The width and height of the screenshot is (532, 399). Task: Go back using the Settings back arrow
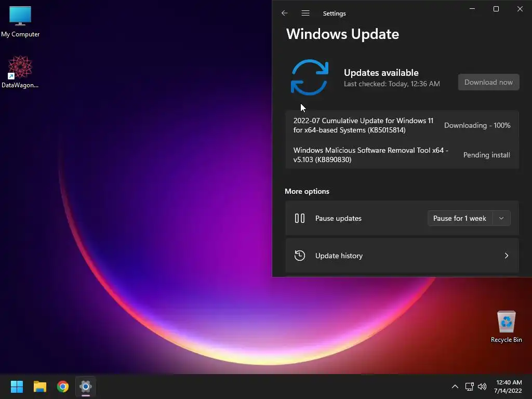284,13
